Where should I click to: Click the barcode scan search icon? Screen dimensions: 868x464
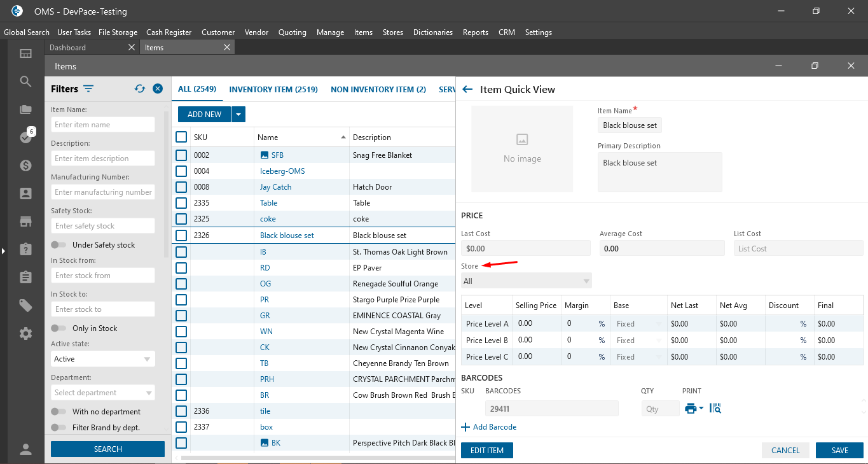click(x=715, y=409)
